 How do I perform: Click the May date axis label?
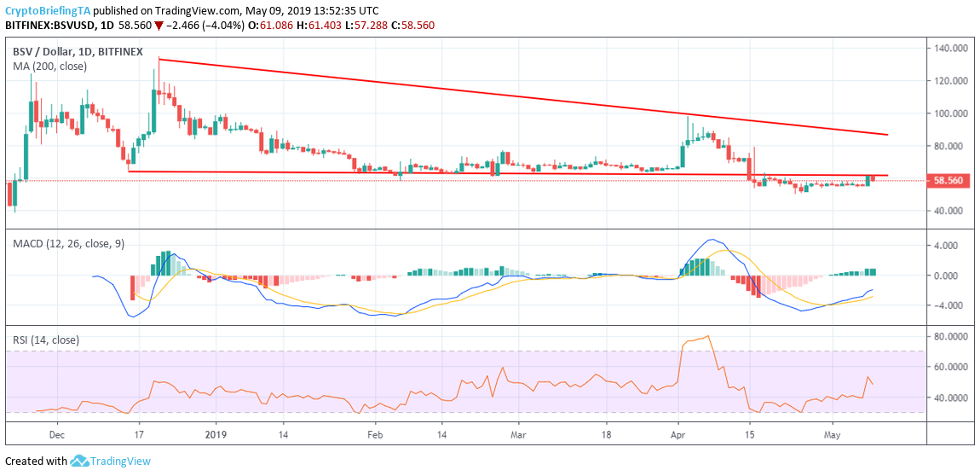[833, 433]
